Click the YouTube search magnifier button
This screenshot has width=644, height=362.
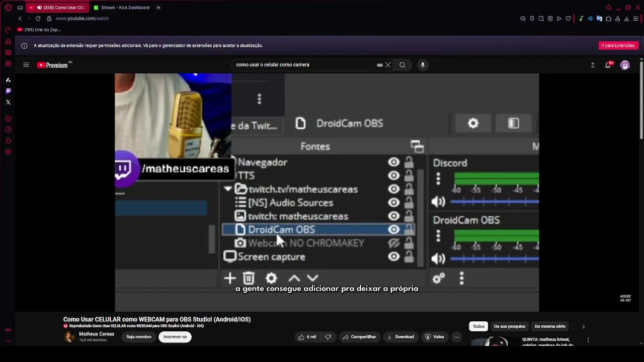point(402,65)
